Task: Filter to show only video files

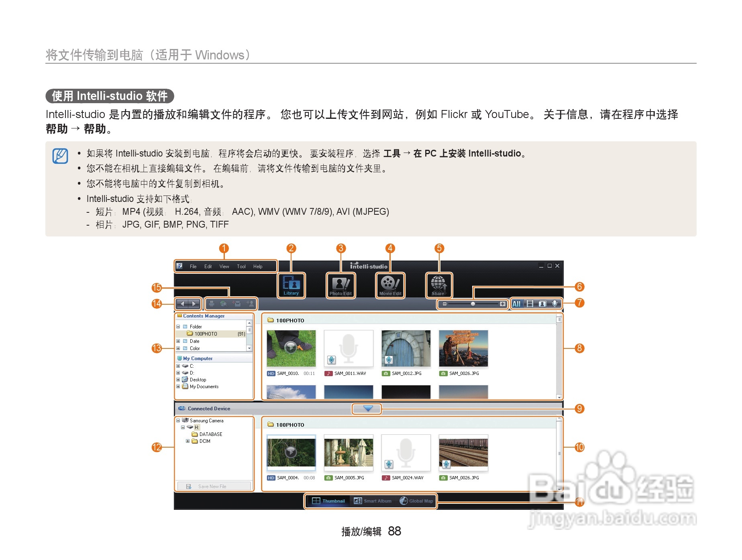Action: [x=530, y=304]
